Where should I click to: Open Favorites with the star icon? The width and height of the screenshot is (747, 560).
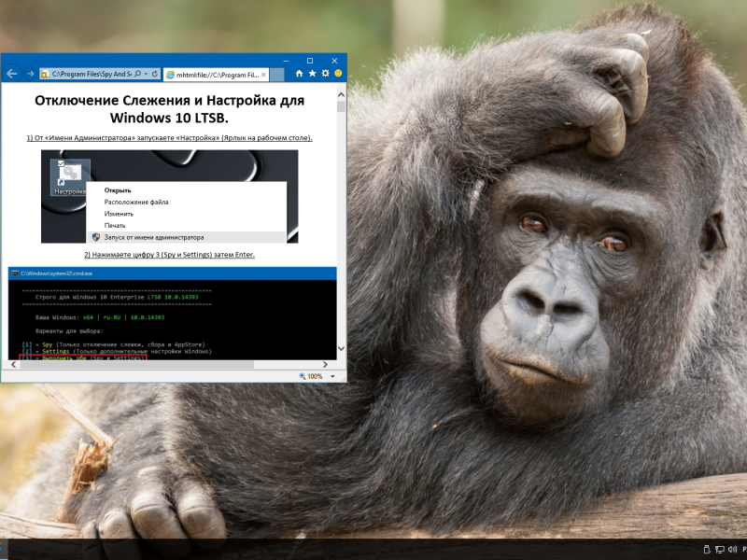pos(312,74)
